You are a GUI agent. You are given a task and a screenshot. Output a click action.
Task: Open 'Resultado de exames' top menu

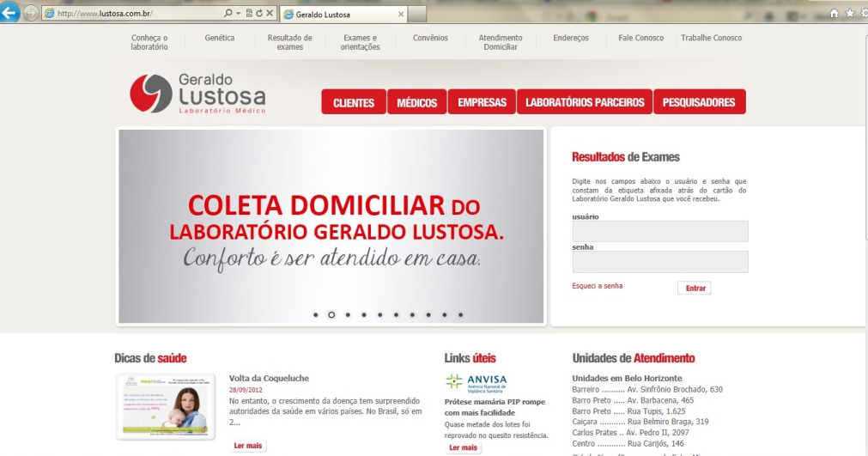290,42
